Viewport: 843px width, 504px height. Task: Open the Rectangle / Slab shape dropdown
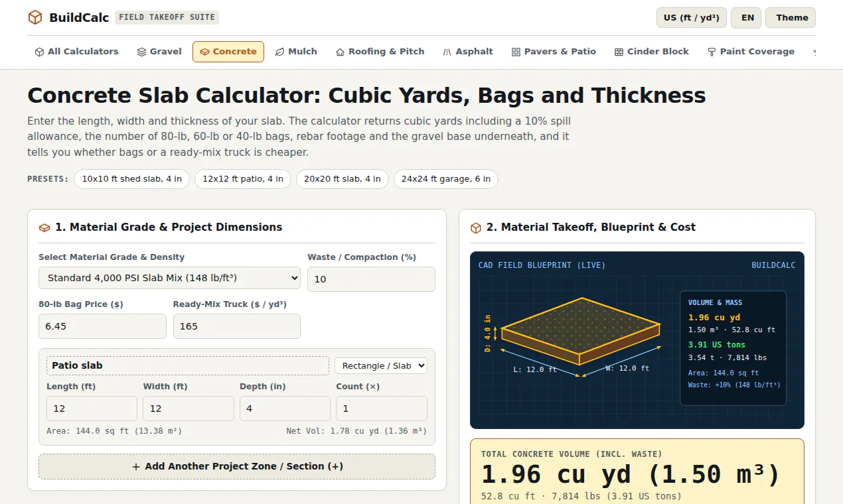tap(381, 366)
